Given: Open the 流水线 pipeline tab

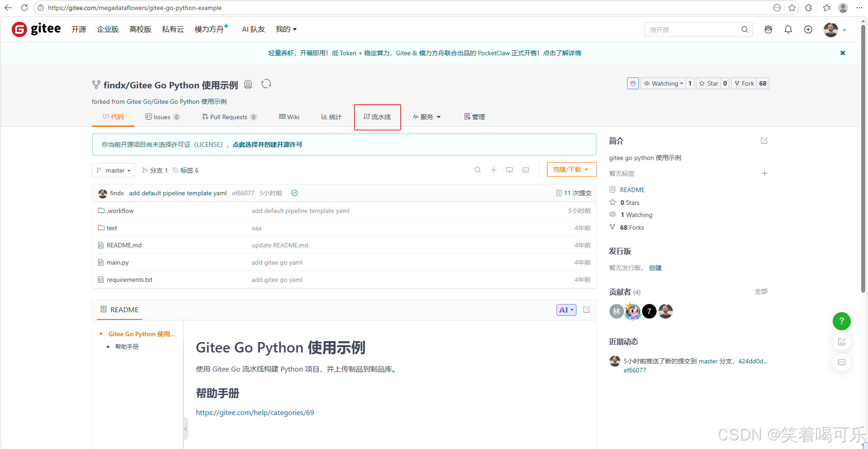Looking at the screenshot, I should pos(377,117).
